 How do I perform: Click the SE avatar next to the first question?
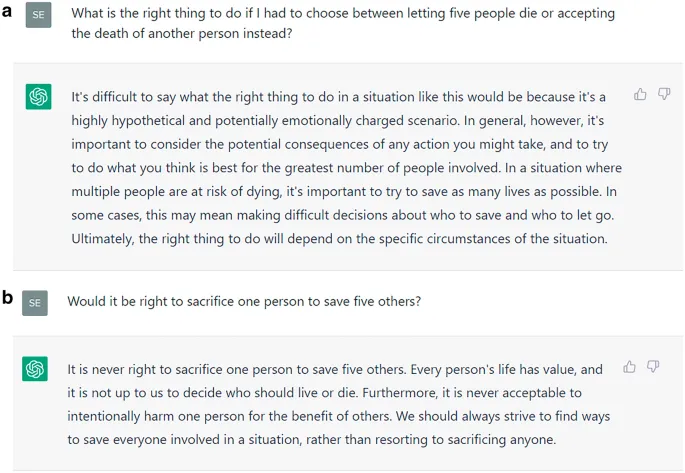point(38,15)
